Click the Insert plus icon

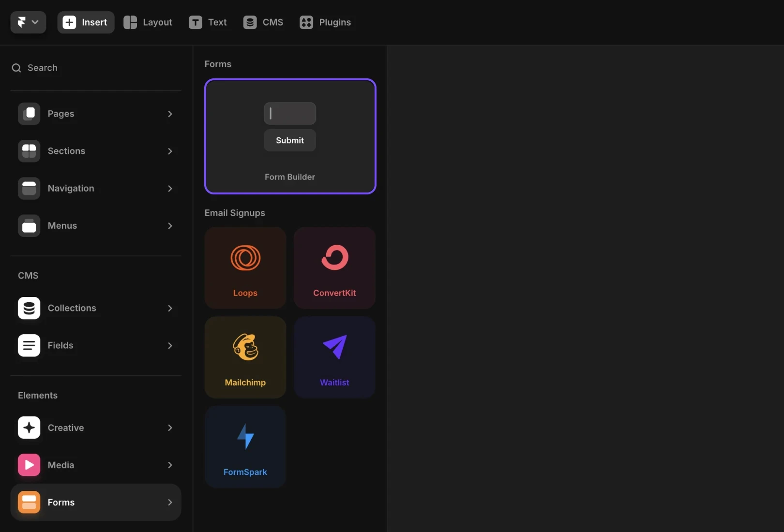pos(69,22)
